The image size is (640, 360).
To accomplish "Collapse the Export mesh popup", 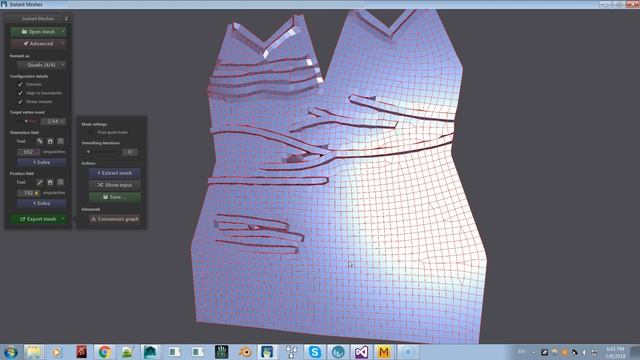I will pos(38,219).
